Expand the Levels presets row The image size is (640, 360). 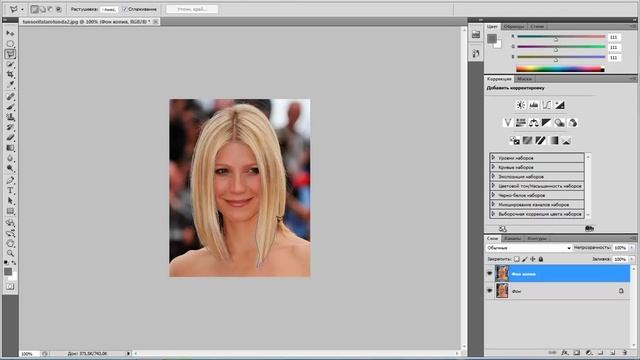coord(493,158)
